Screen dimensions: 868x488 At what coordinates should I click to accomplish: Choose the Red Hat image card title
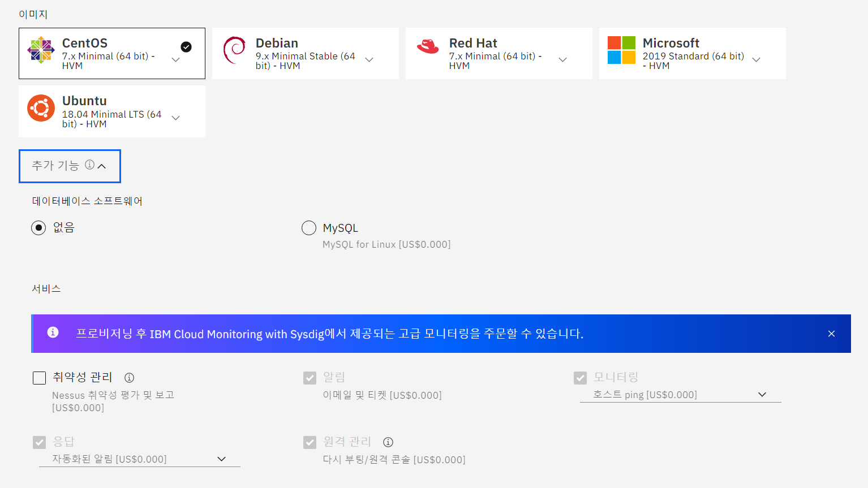coord(473,43)
